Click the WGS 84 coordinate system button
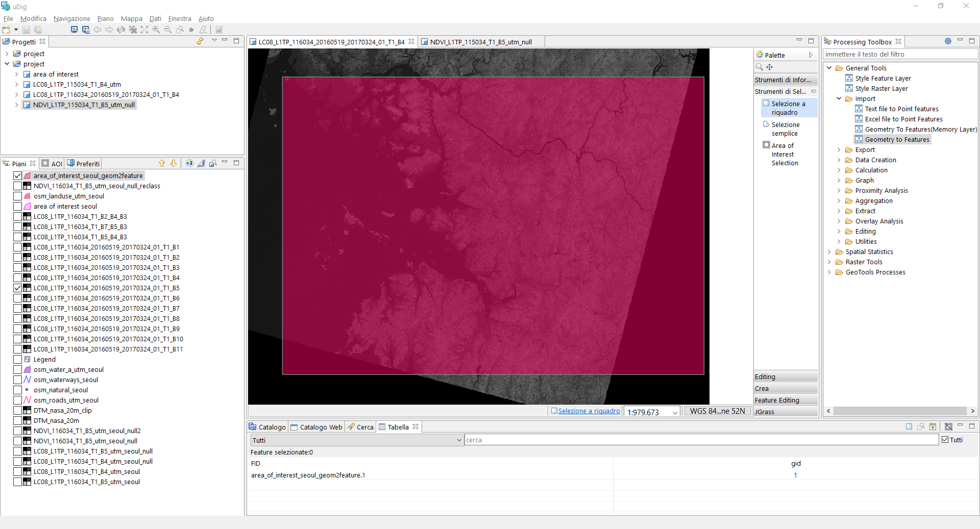This screenshot has width=980, height=529. [x=717, y=411]
